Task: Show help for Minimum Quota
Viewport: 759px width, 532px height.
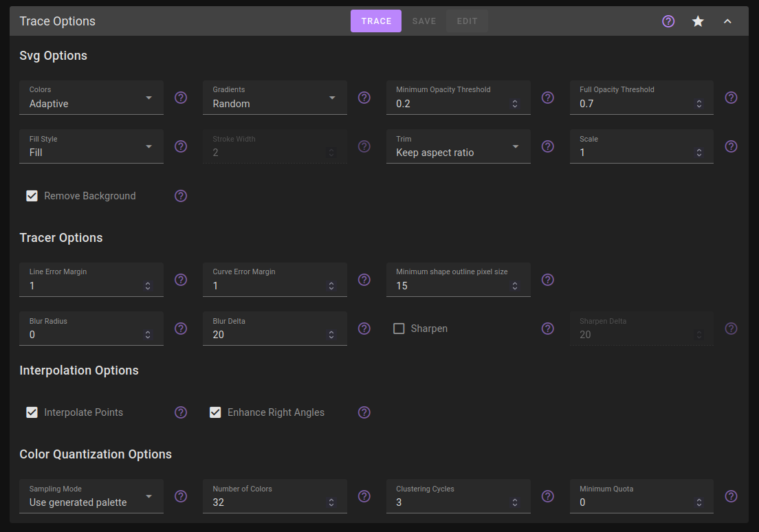Action: click(x=731, y=496)
